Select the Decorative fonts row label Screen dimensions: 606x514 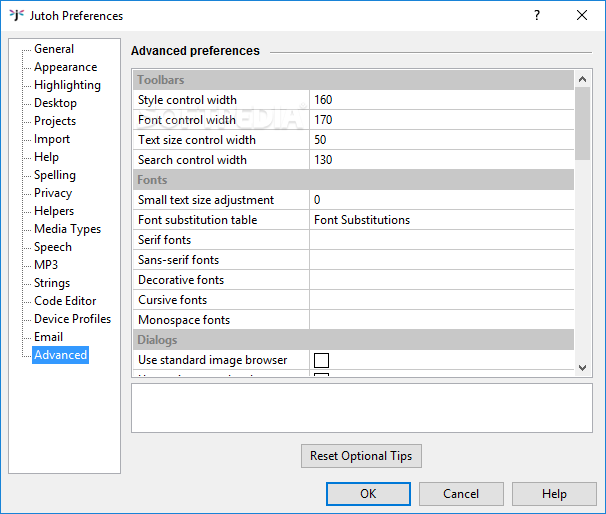click(181, 280)
